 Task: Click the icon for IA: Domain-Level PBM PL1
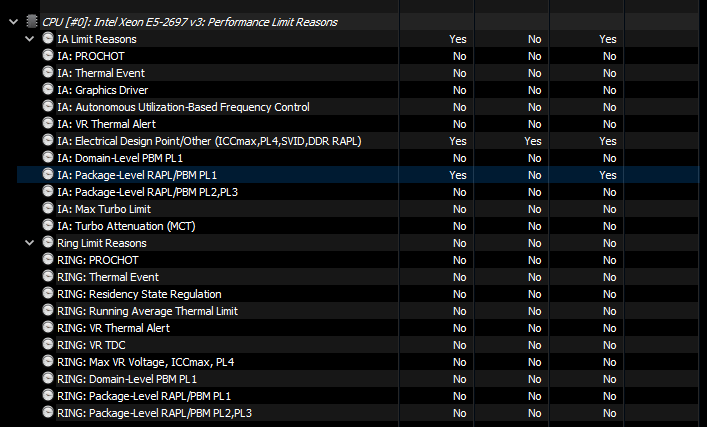(x=48, y=157)
